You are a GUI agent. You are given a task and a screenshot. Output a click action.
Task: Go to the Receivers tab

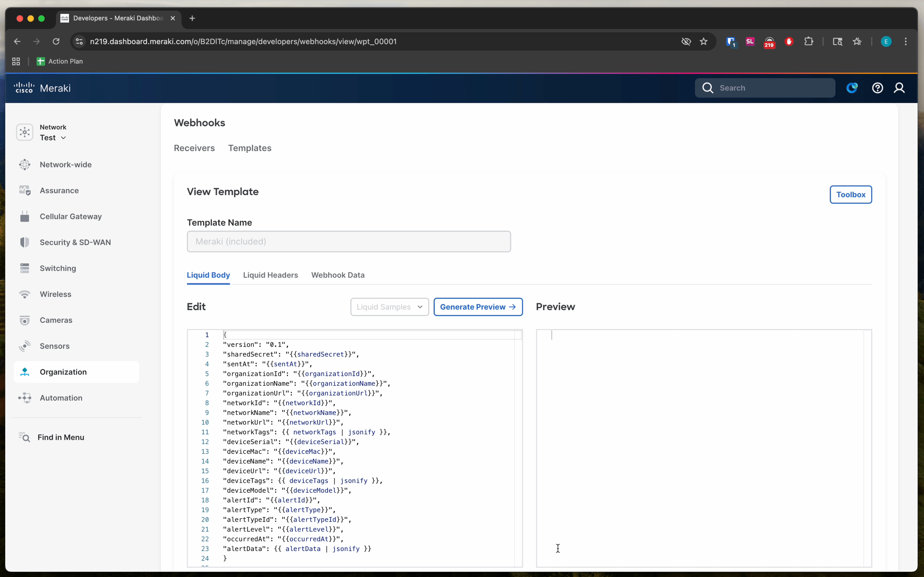194,148
